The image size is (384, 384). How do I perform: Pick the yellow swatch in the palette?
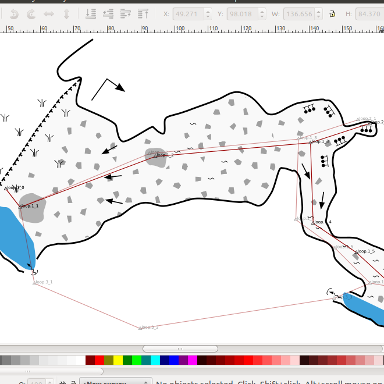point(118,360)
